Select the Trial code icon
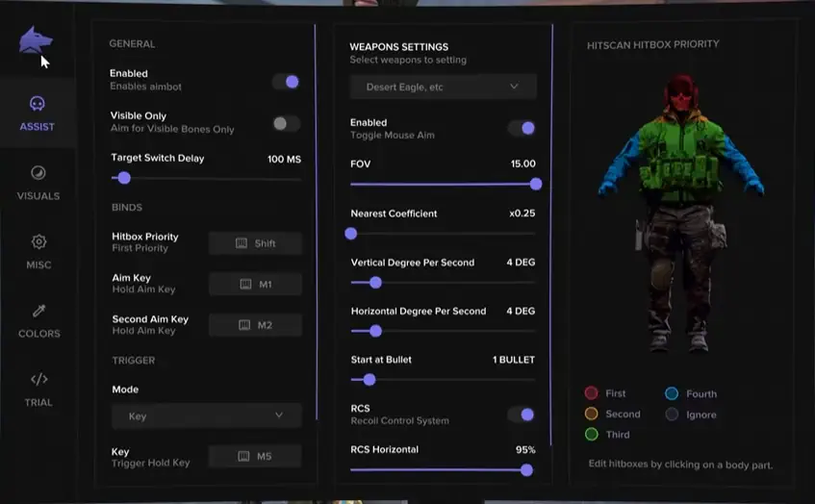Image resolution: width=815 pixels, height=504 pixels. pos(38,379)
